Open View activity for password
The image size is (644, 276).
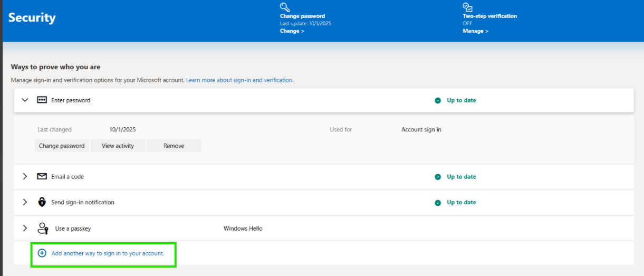(x=118, y=146)
